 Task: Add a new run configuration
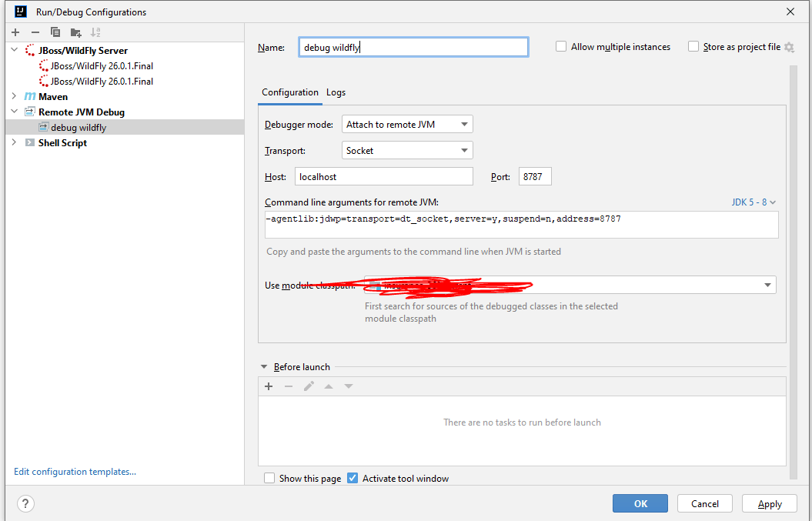click(14, 32)
